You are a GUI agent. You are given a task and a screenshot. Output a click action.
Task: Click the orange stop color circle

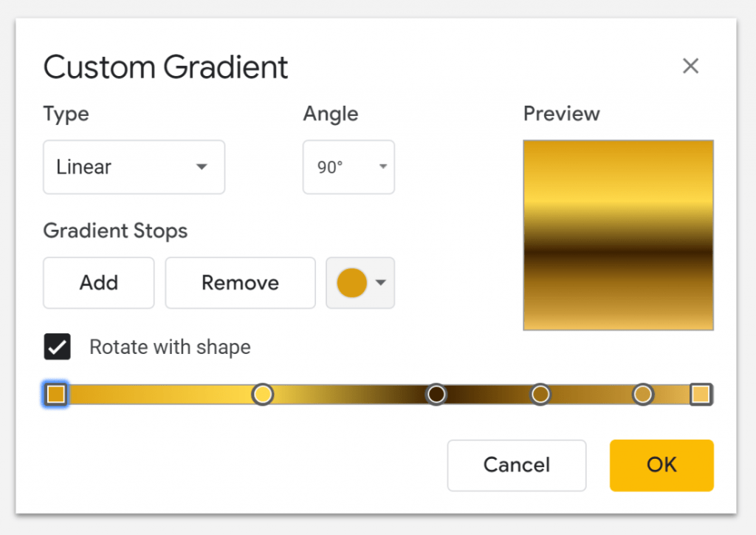[x=352, y=283]
